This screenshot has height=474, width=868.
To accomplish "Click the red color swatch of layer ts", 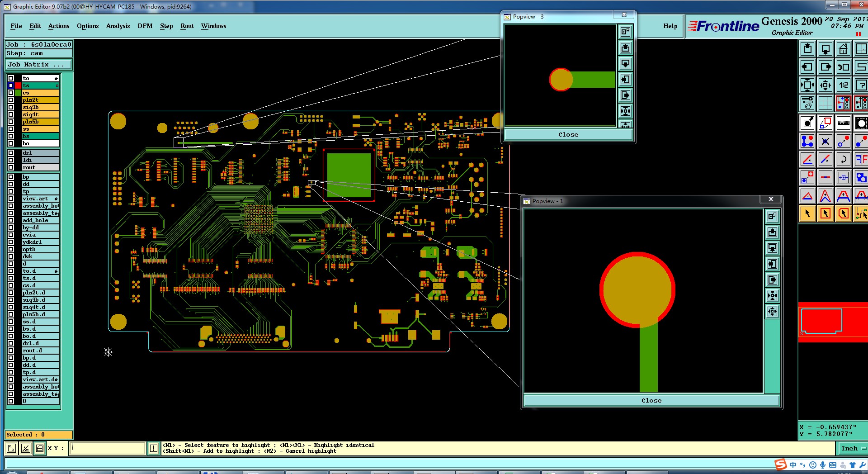I will (x=18, y=85).
